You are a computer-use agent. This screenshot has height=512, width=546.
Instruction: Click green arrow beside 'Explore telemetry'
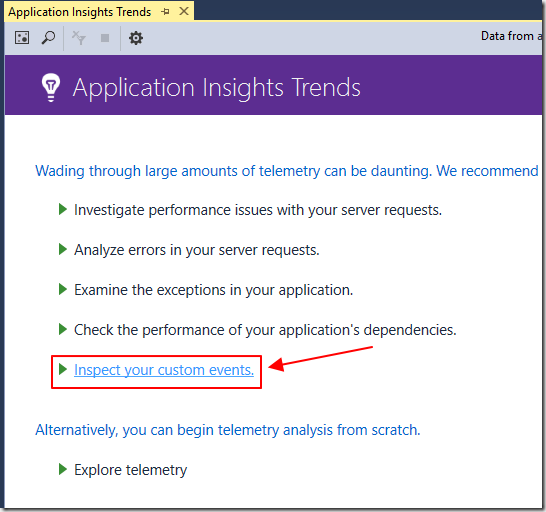click(x=63, y=470)
